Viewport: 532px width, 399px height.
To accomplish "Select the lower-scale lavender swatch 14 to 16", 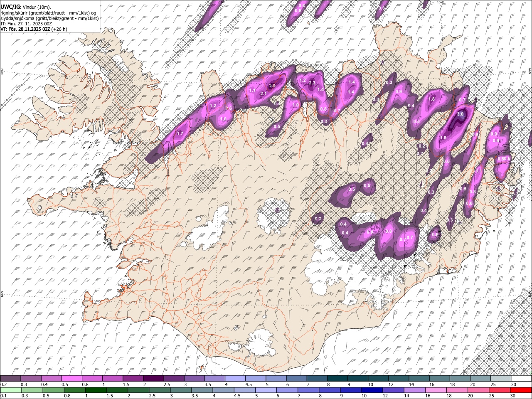I will pyautogui.click(x=415, y=390).
